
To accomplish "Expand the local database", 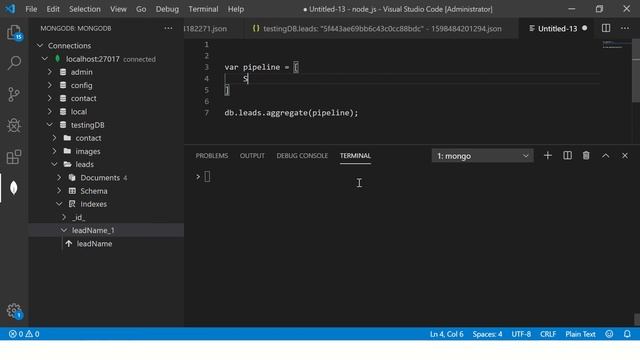I will [50, 111].
